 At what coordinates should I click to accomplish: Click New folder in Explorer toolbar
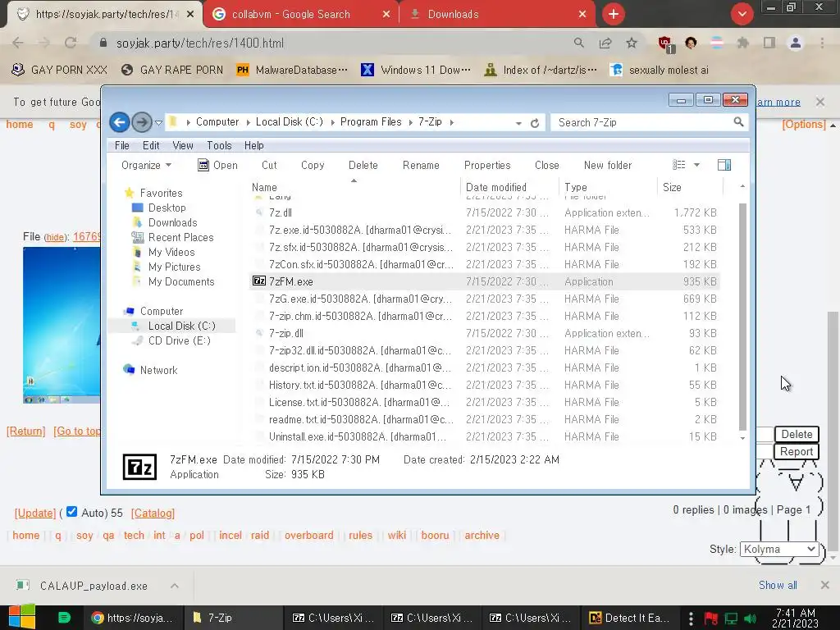coord(608,165)
